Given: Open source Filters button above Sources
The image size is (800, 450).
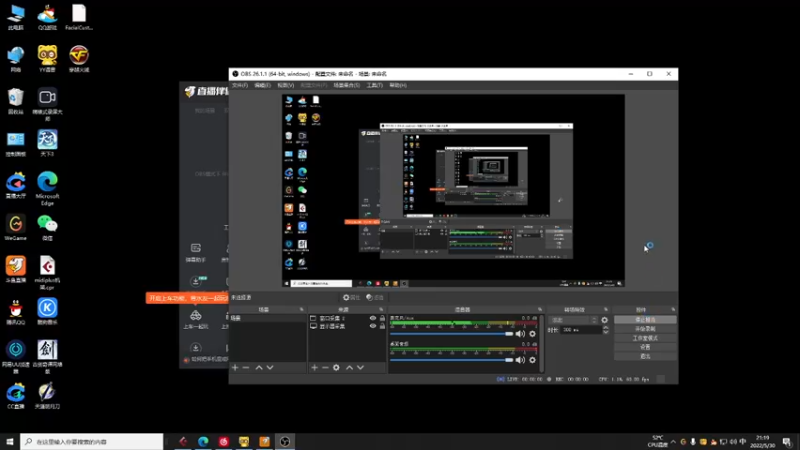Looking at the screenshot, I should pyautogui.click(x=375, y=297).
